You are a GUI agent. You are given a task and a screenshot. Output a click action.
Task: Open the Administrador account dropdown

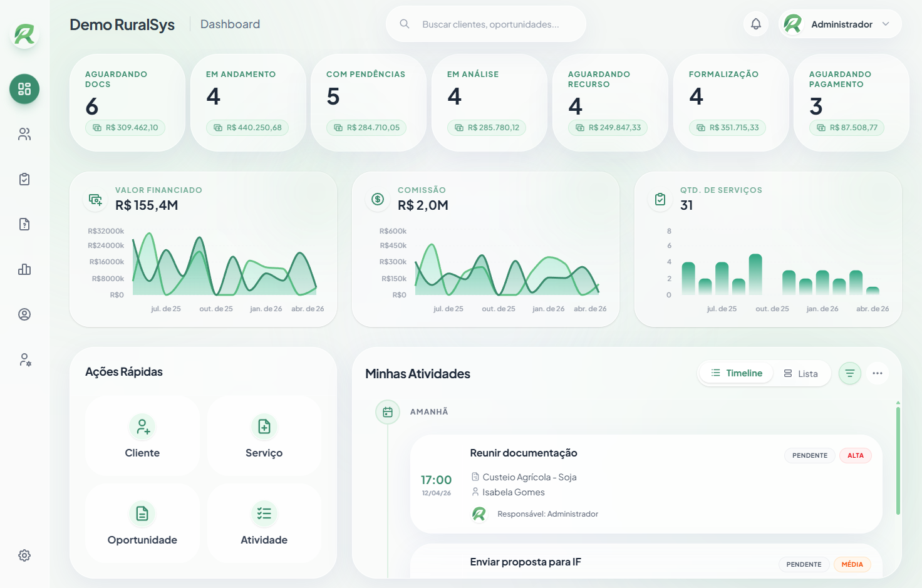pyautogui.click(x=839, y=24)
